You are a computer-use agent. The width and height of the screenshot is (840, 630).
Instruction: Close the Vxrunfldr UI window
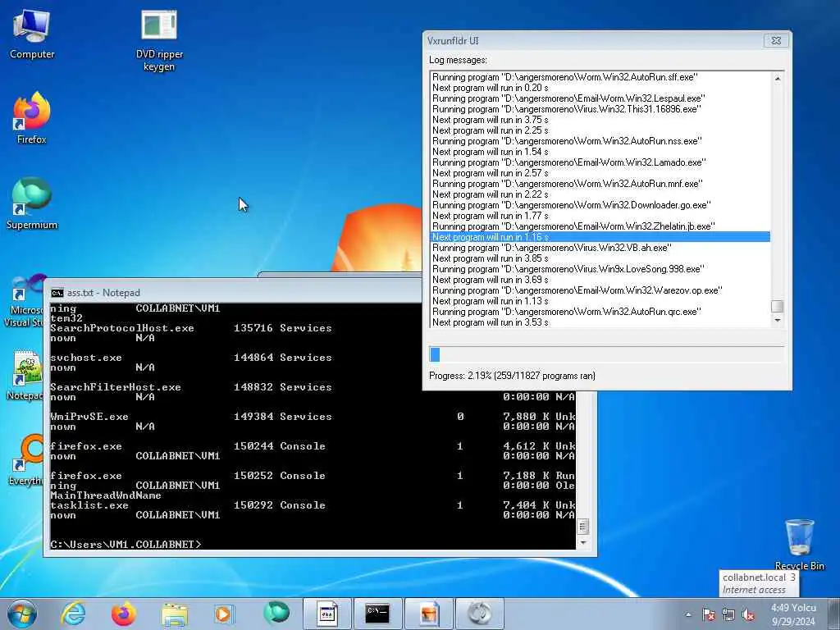pyautogui.click(x=776, y=40)
